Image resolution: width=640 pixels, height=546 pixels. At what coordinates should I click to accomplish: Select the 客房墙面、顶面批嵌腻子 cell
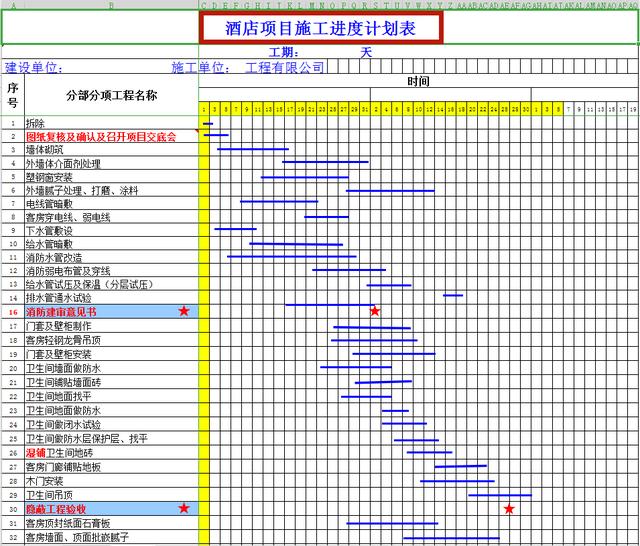(x=111, y=537)
